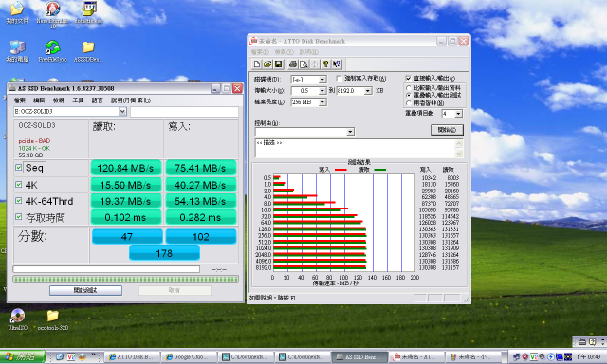This screenshot has height=364, width=607.
Task: Open the queue depth 4 dropdown
Action: (x=458, y=114)
